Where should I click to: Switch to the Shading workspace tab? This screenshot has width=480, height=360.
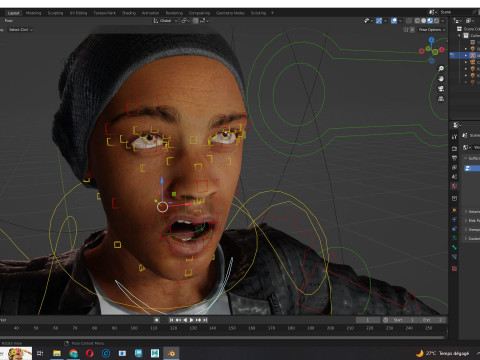click(129, 13)
